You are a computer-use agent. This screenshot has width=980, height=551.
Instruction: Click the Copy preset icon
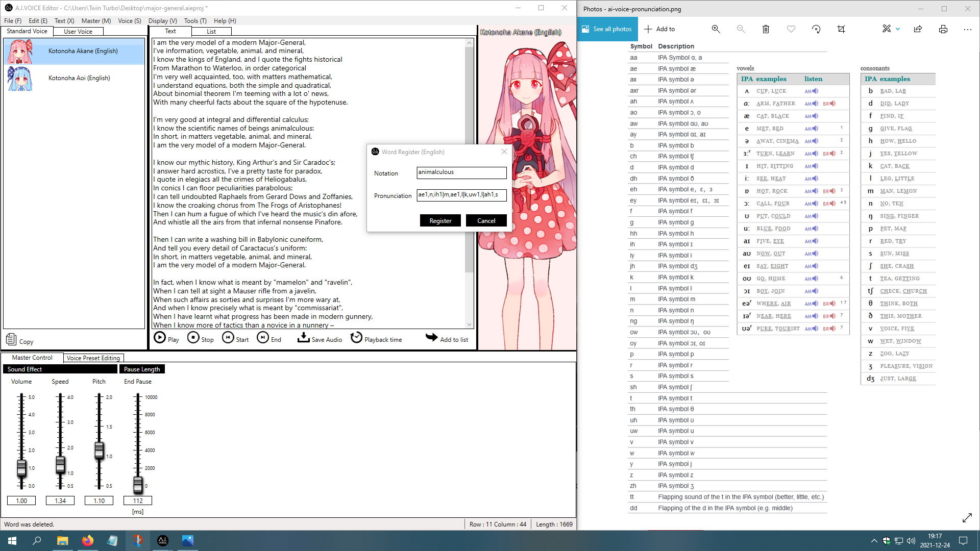11,339
